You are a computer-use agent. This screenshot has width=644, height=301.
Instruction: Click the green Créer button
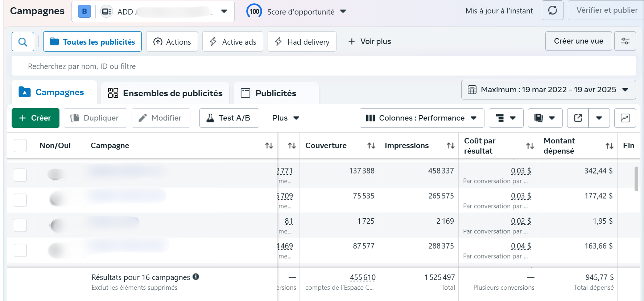coord(36,118)
